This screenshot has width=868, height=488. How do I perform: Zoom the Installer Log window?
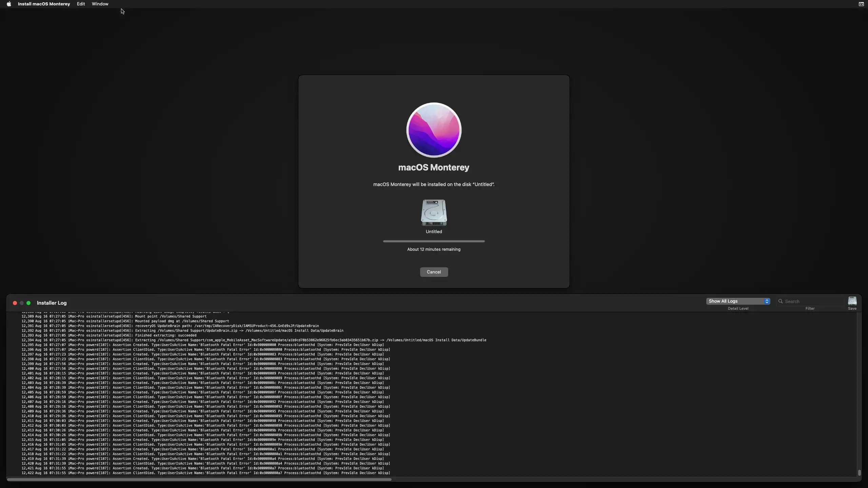[x=28, y=303]
